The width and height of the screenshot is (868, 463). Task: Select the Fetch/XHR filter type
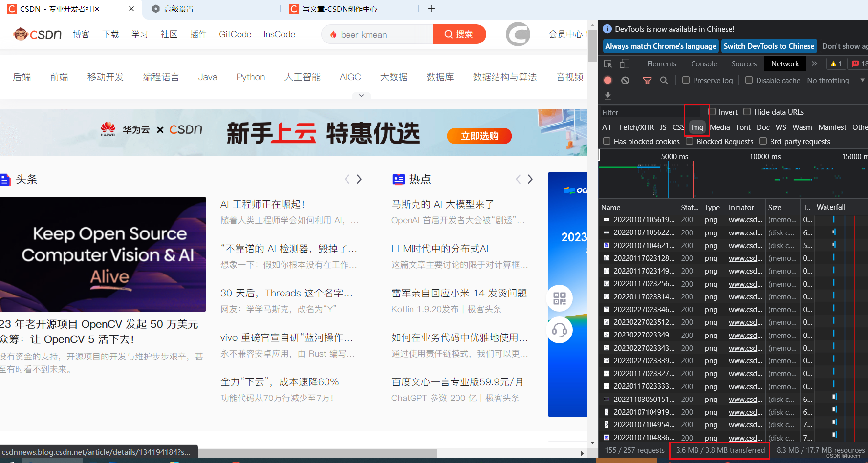point(636,127)
